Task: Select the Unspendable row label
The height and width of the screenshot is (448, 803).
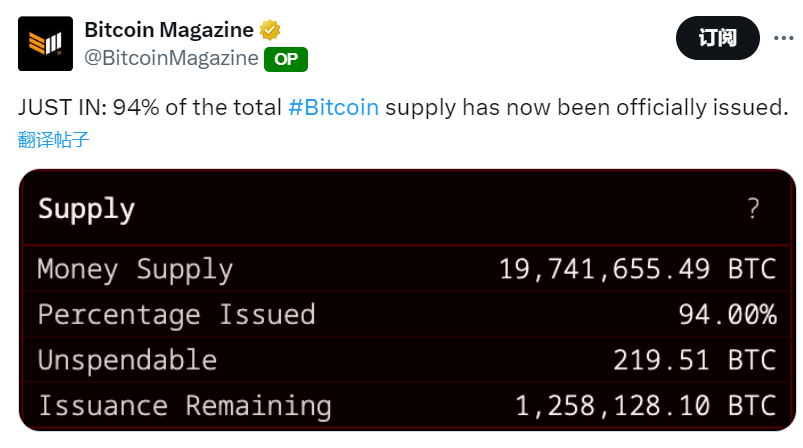Action: 127,360
